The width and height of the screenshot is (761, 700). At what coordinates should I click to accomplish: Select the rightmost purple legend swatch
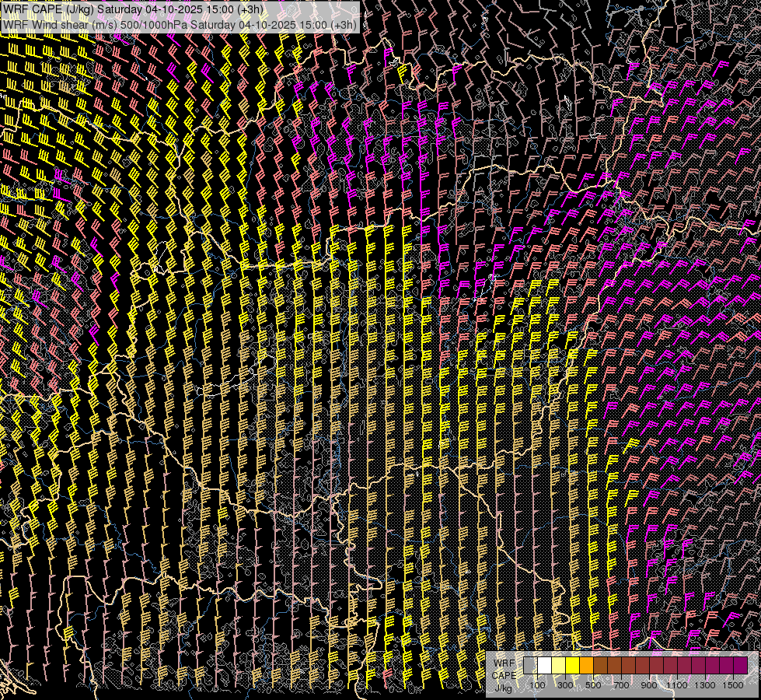(740, 665)
